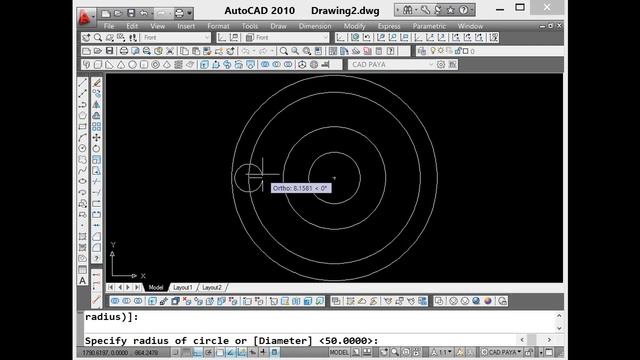Click the coordinates readout in the status bar
Screen dimensions: 640x360
point(120,352)
